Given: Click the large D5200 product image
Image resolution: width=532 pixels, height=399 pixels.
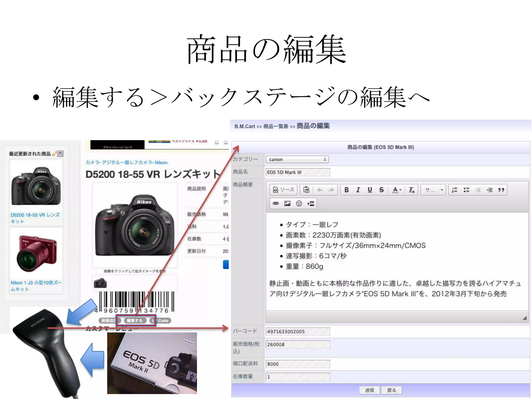Looking at the screenshot, I should pos(135,225).
